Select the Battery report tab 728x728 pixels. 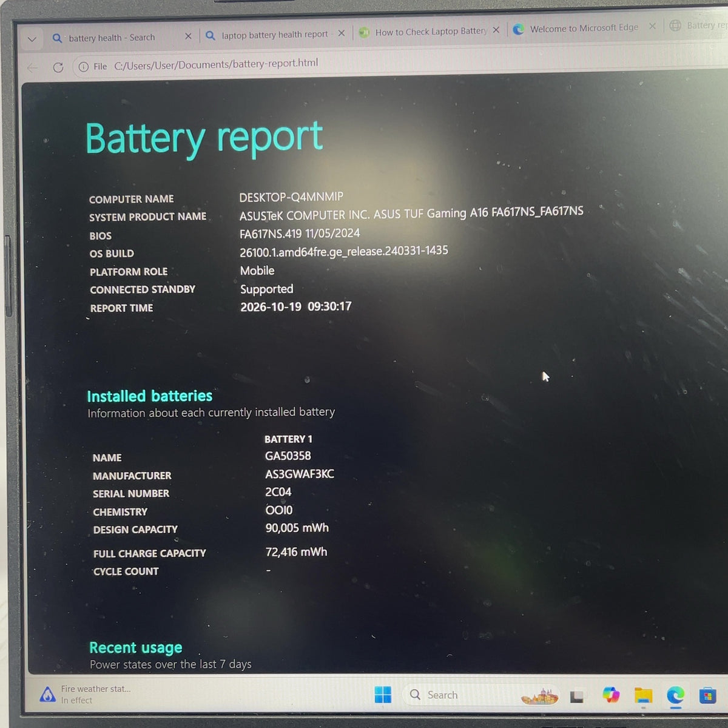(x=698, y=25)
